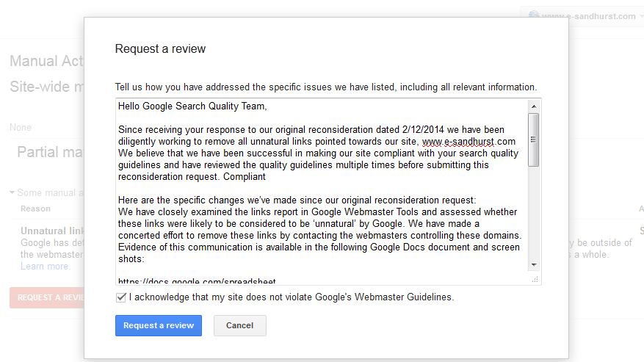Click the 'Tell us how you have addressed' instruction
Viewport: 644px width, 362px height.
click(x=326, y=87)
